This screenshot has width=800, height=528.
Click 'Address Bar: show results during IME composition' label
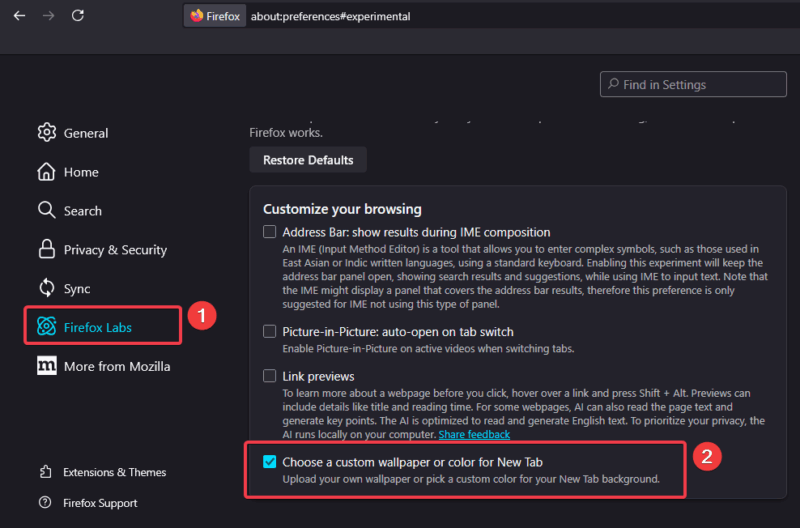(416, 232)
